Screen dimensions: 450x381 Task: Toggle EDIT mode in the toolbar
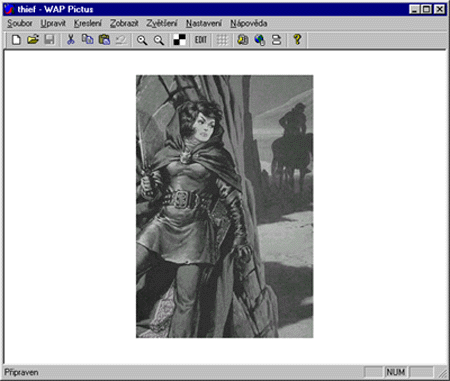click(x=201, y=40)
